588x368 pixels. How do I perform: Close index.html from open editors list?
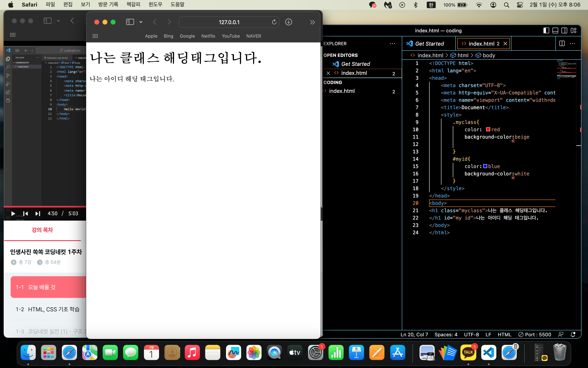click(328, 73)
